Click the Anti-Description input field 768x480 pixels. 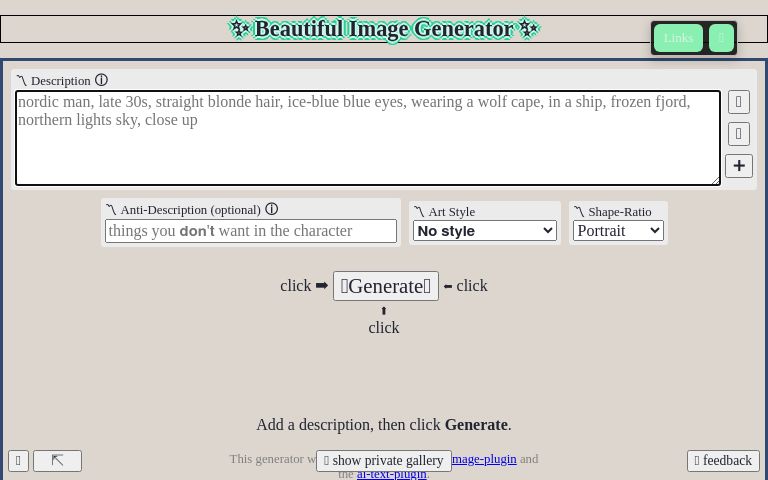tap(251, 231)
